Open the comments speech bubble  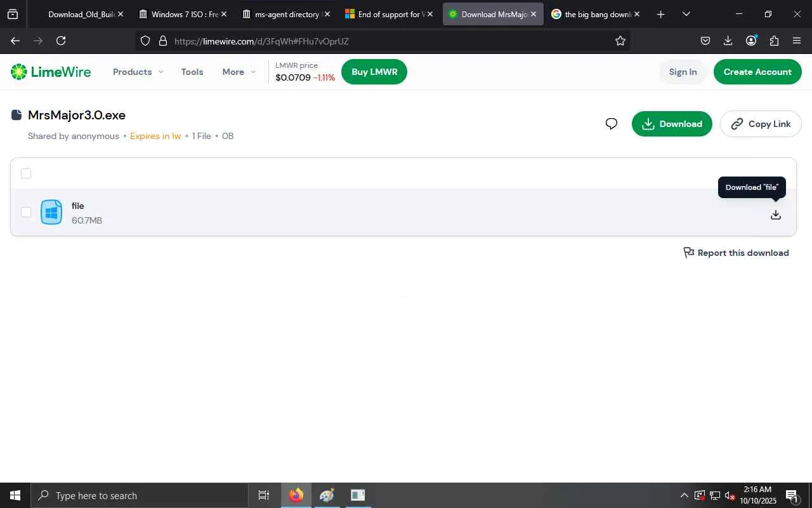pos(612,124)
